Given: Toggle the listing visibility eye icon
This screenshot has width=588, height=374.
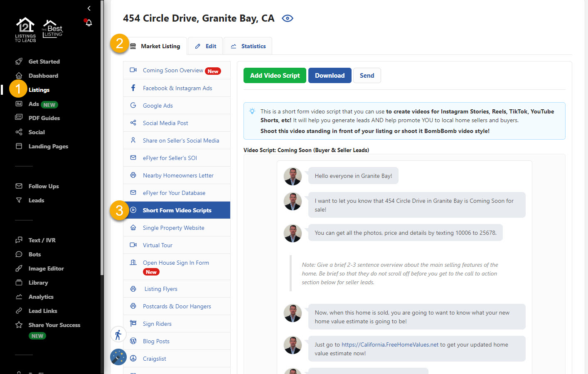Looking at the screenshot, I should tap(287, 18).
